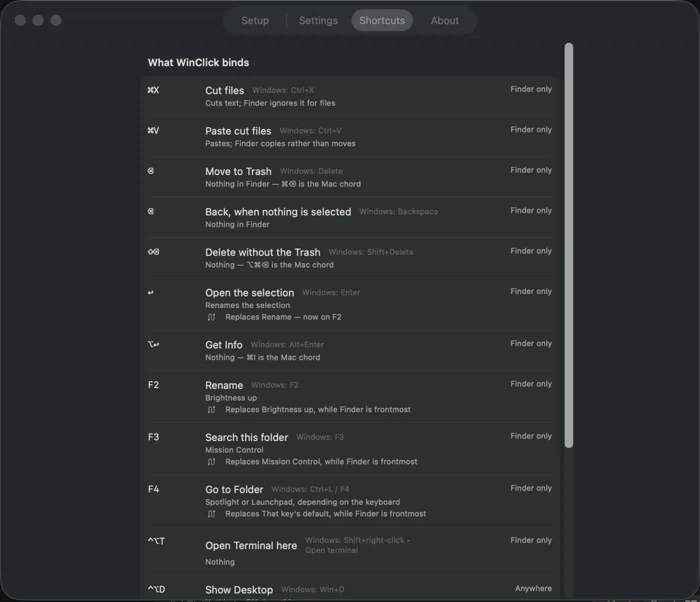Image resolution: width=700 pixels, height=602 pixels.
Task: Click the 'Open Terminal here' title
Action: point(251,545)
